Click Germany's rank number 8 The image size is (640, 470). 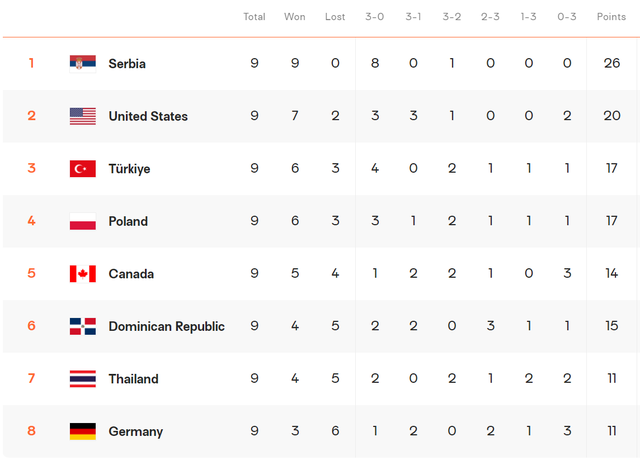pos(31,431)
